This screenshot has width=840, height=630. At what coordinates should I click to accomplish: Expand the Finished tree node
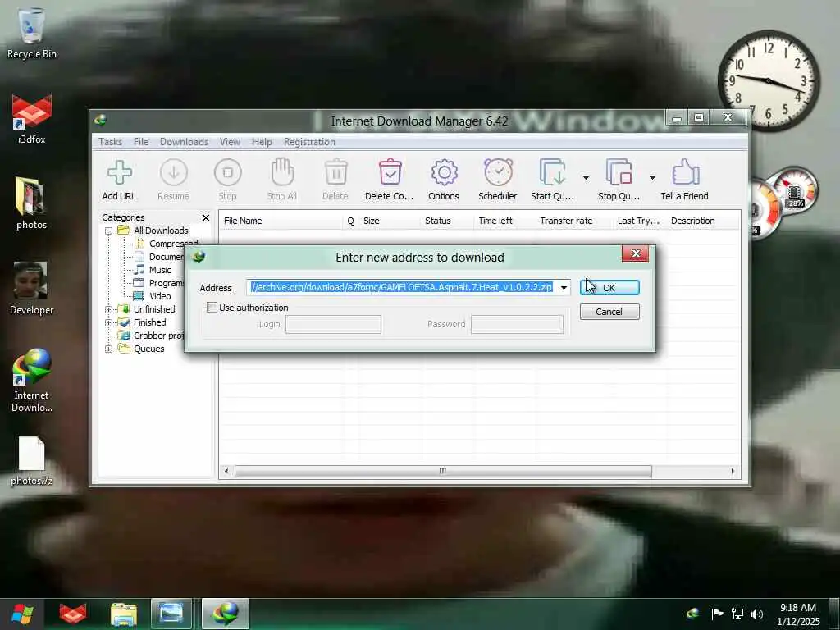pos(108,322)
